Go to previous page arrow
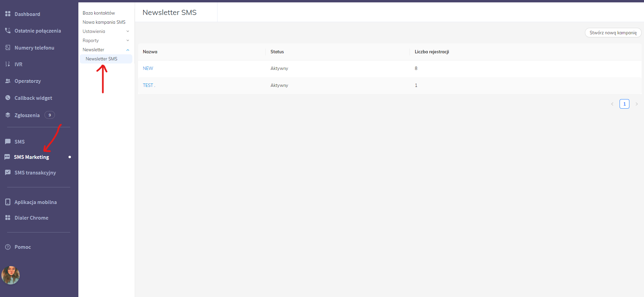 point(612,104)
